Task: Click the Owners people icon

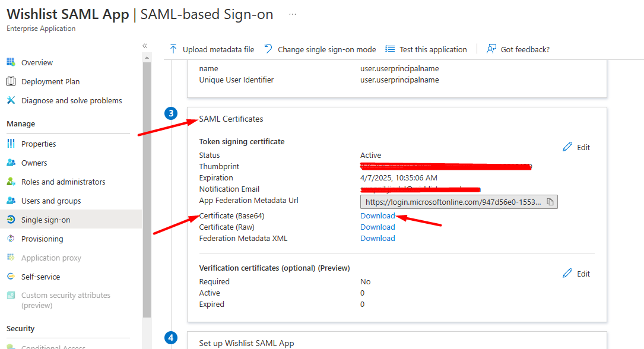Action: [11, 163]
